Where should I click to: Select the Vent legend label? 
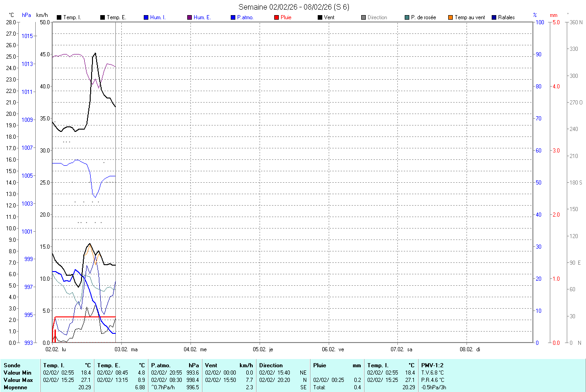click(329, 17)
